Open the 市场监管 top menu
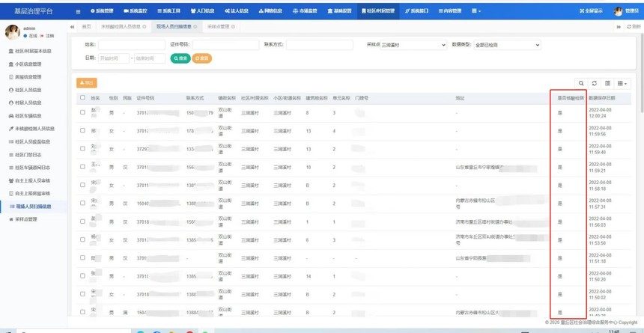644x333 pixels. click(304, 11)
